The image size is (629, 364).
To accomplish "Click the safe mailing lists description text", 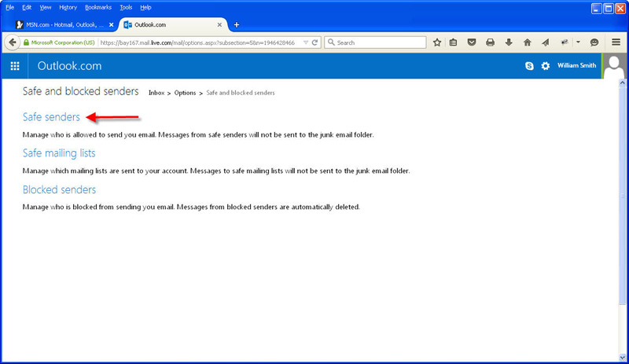I will tap(216, 171).
